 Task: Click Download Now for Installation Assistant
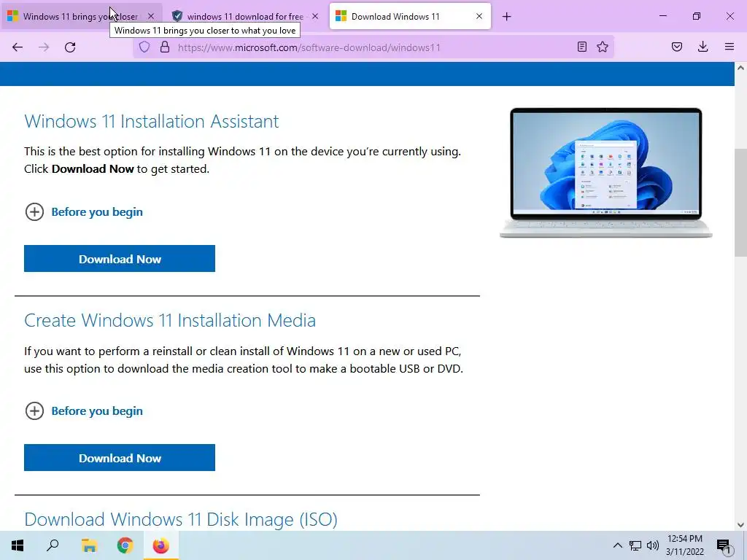coord(120,259)
